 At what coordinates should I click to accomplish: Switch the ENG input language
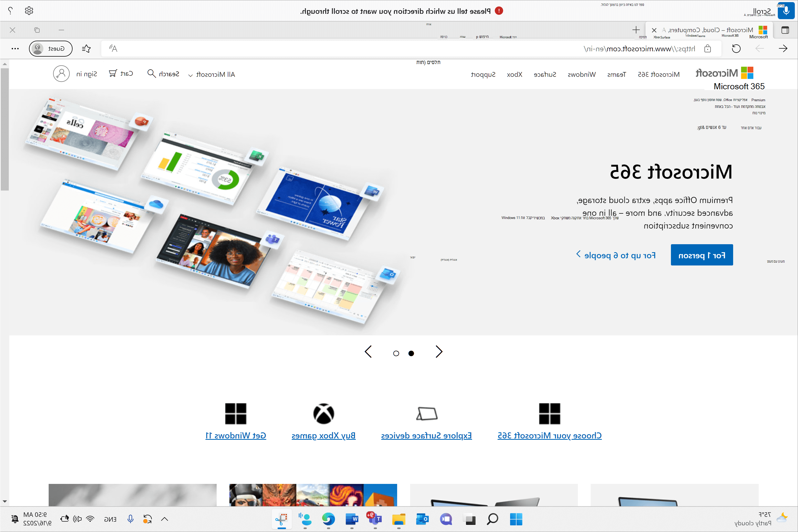(x=110, y=519)
